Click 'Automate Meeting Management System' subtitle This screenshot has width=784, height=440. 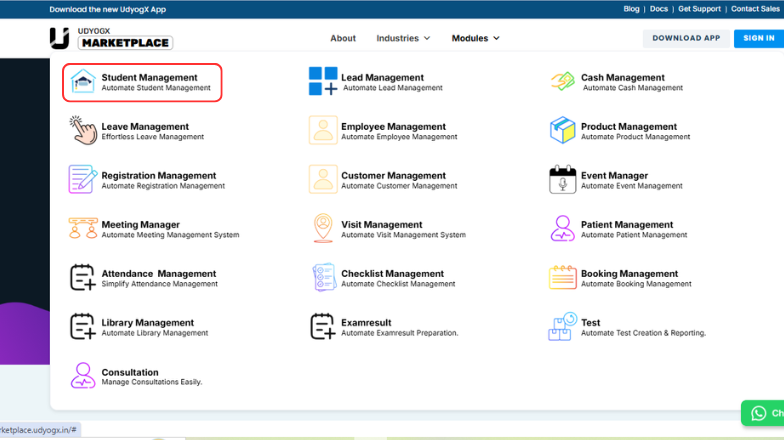(170, 235)
